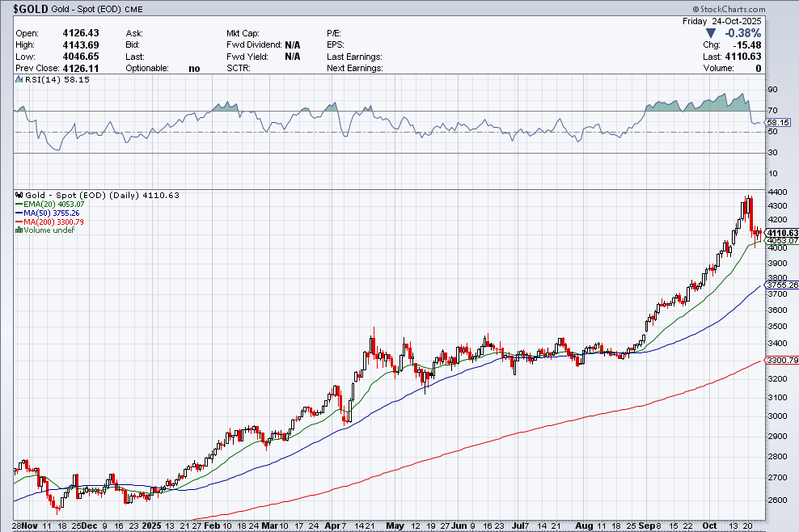
Task: Click the 4110.63 price flag on right axis
Action: tap(782, 233)
